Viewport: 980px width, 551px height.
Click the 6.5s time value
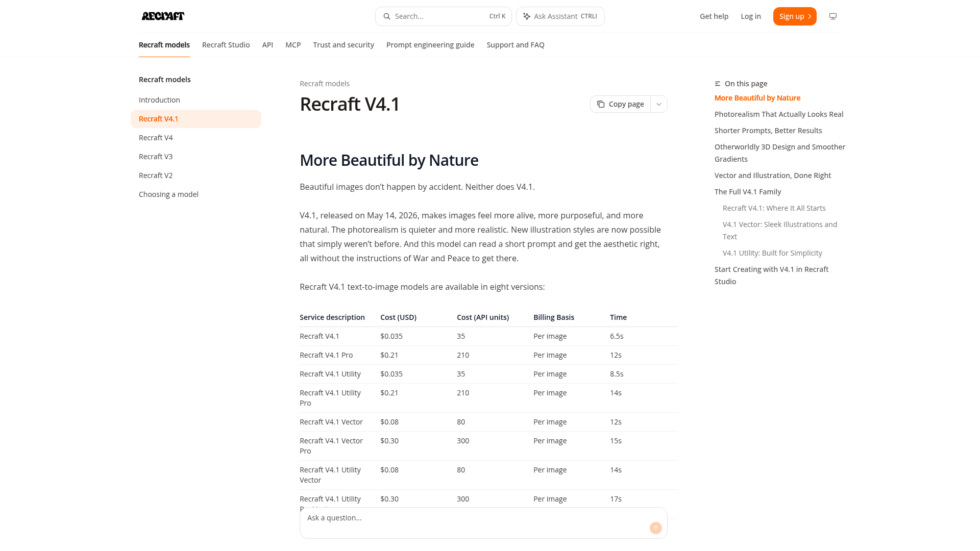pos(617,336)
